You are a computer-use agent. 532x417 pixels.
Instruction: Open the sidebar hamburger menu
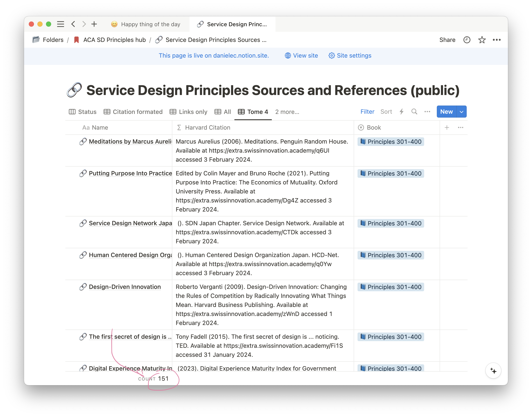61,24
